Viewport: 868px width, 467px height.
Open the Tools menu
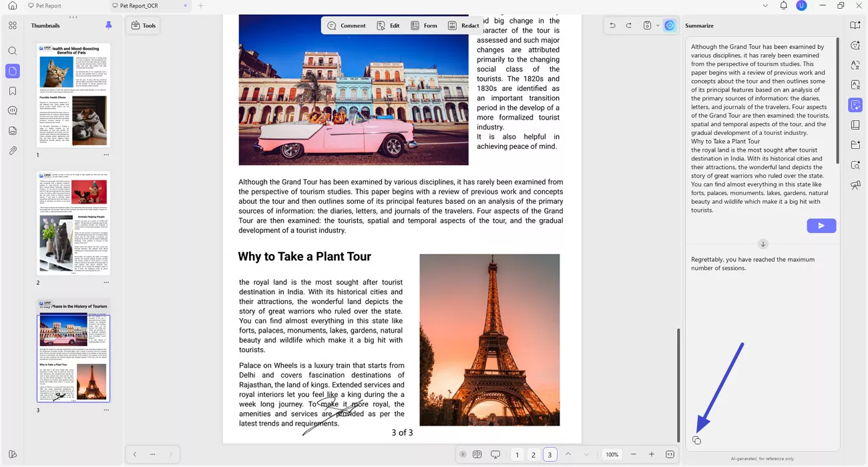tap(143, 25)
